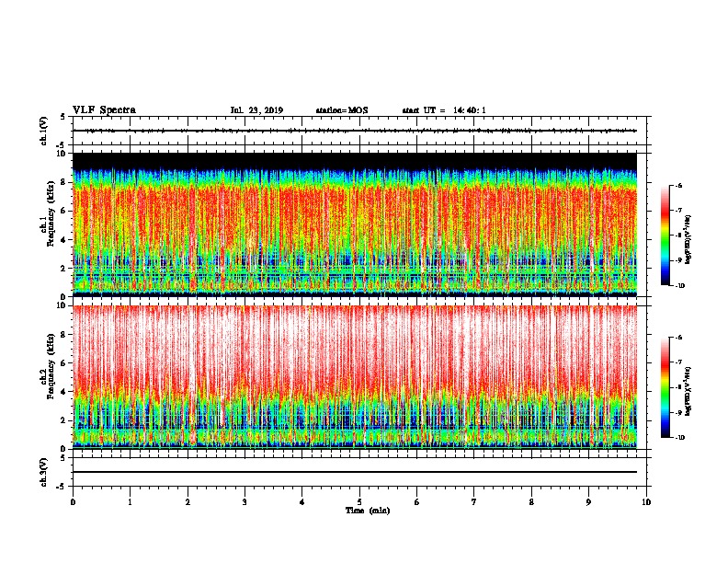
Task: Click the 'start UT = 14:40: 1' label
Action: pos(444,110)
